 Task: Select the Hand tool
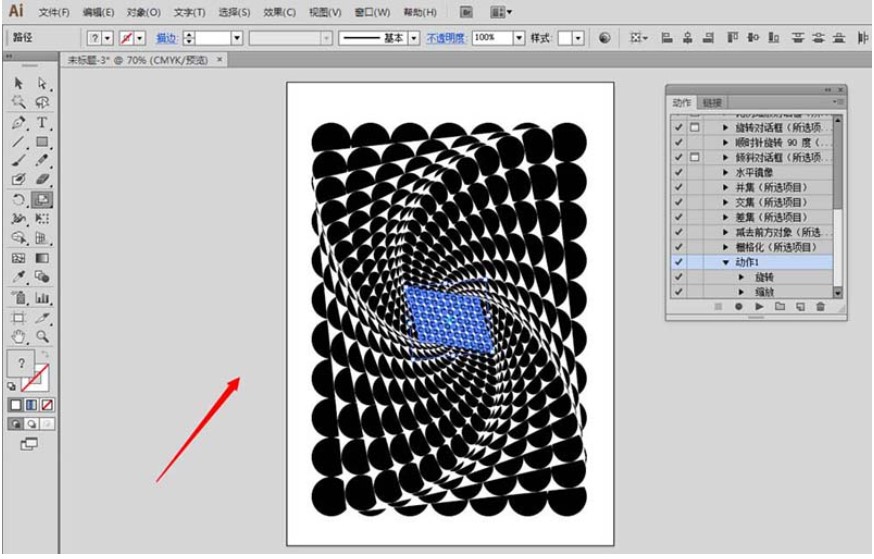18,337
